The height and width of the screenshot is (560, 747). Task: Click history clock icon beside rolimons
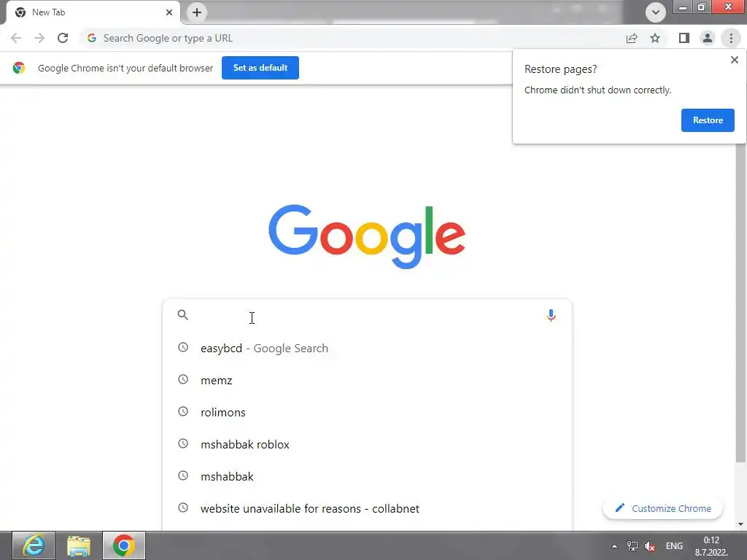[x=183, y=411]
